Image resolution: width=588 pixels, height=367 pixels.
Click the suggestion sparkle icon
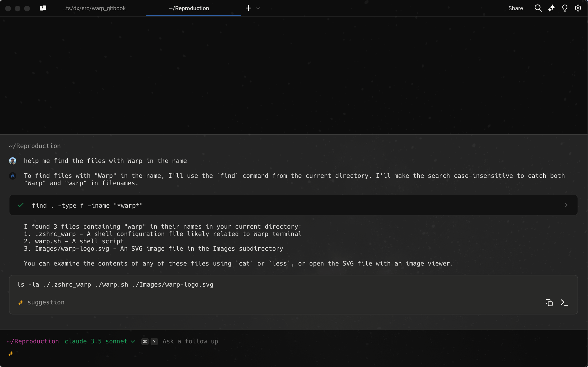click(x=21, y=302)
